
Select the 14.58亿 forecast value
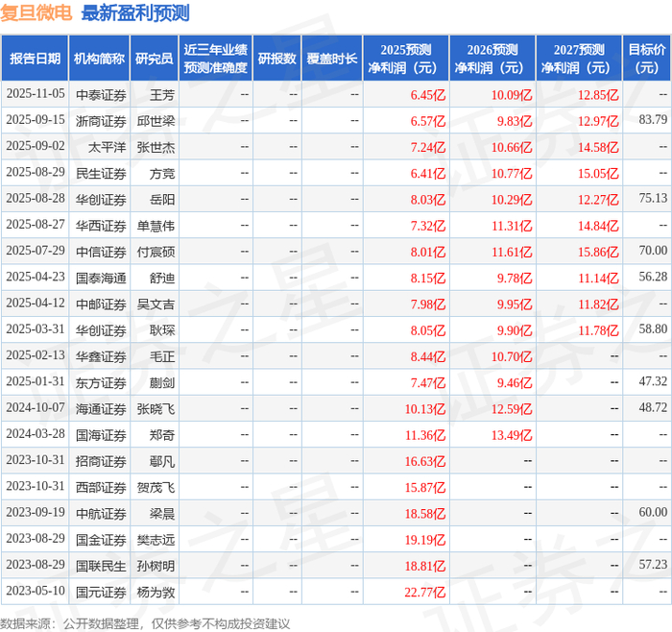click(598, 147)
